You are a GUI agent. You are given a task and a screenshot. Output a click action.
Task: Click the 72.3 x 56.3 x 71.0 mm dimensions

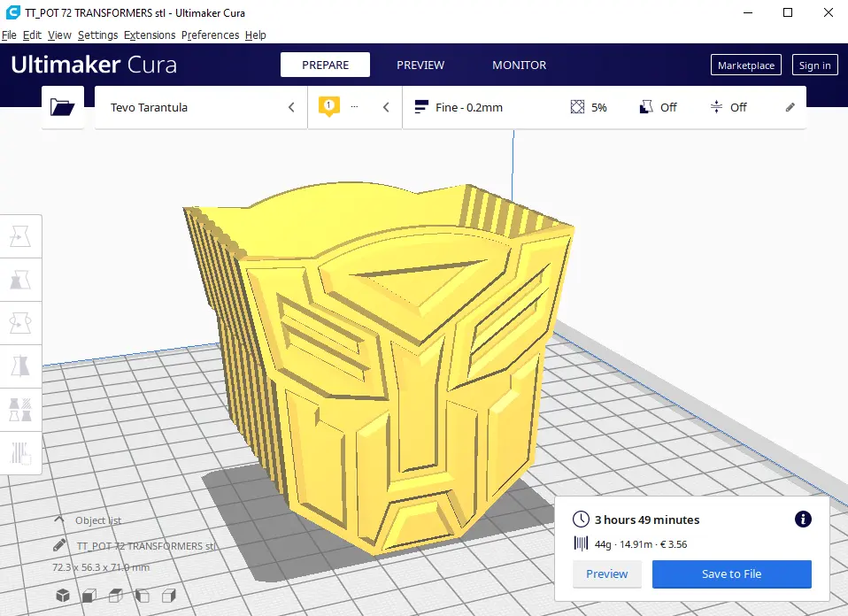101,567
